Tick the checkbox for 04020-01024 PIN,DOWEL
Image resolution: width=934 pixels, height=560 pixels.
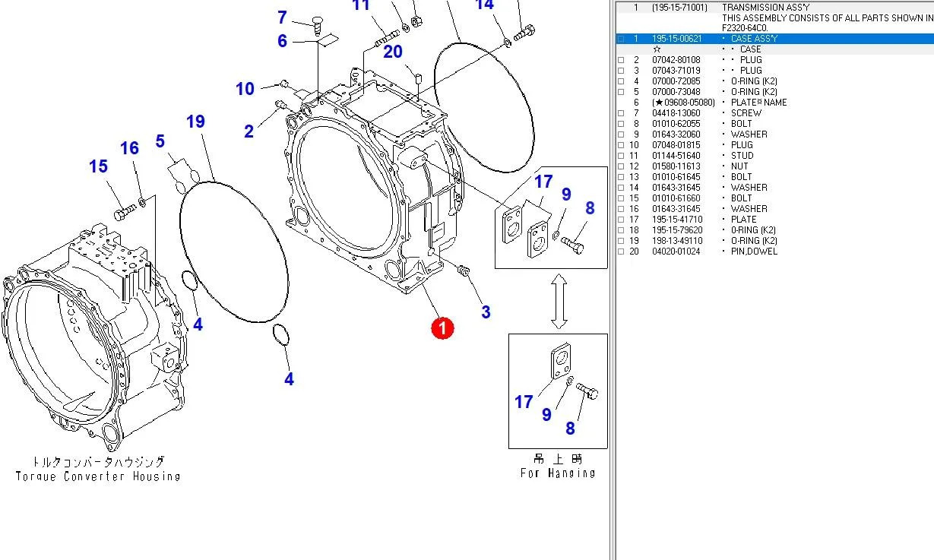pos(621,252)
